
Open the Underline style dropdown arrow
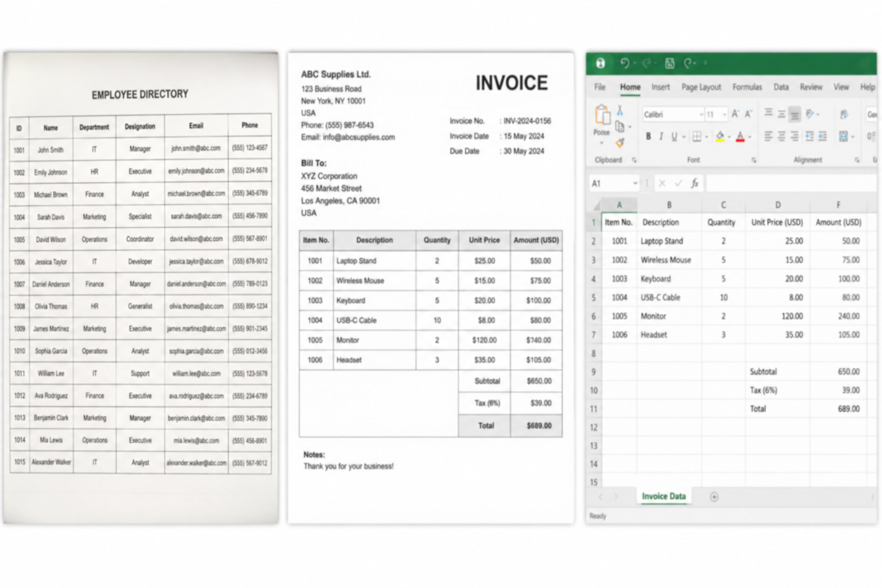[x=683, y=137]
